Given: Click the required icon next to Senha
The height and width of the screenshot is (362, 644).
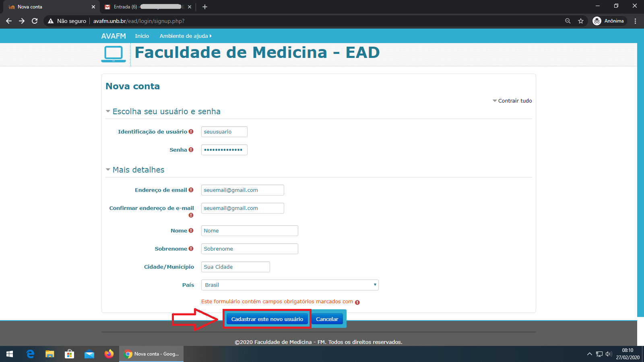Looking at the screenshot, I should pos(191,150).
